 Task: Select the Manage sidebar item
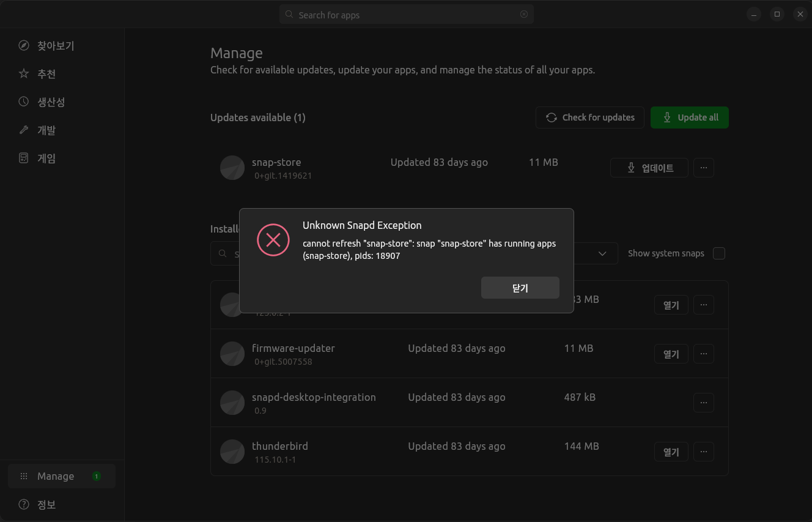(x=62, y=476)
